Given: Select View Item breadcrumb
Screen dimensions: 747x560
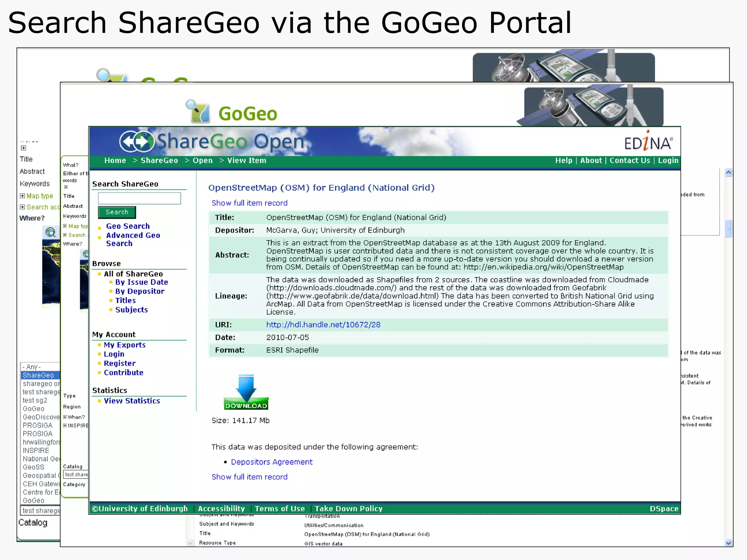Looking at the screenshot, I should pyautogui.click(x=247, y=160).
